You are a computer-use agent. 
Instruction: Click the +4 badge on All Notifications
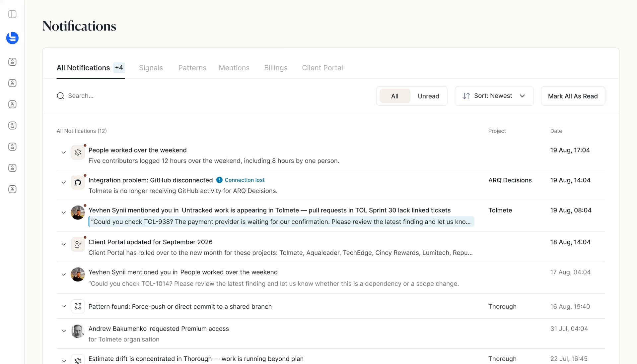(119, 68)
